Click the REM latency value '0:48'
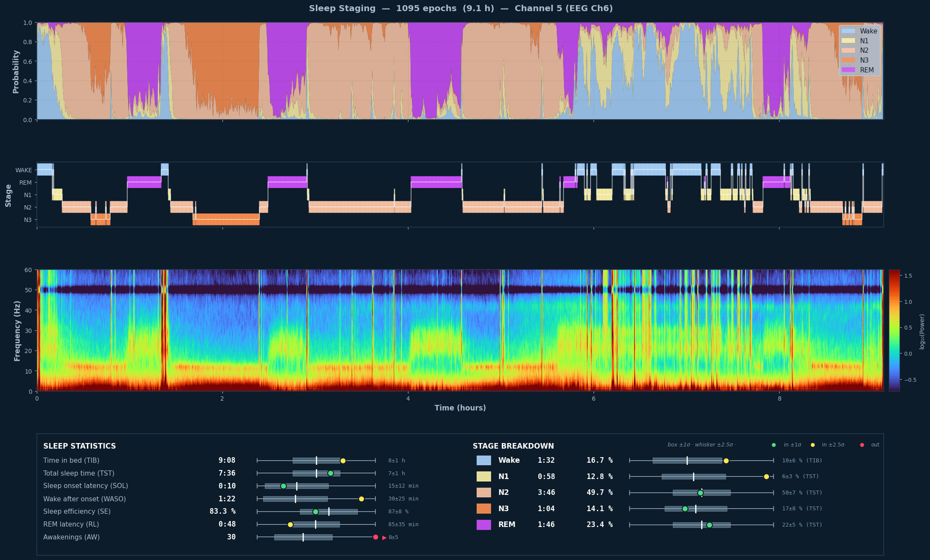The height and width of the screenshot is (560, 930). [x=227, y=524]
